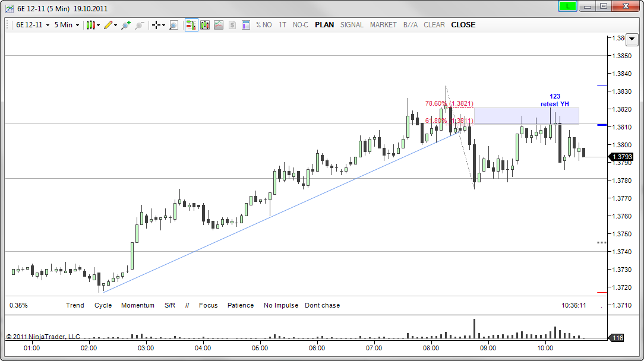Click the Momentum label

[138, 306]
